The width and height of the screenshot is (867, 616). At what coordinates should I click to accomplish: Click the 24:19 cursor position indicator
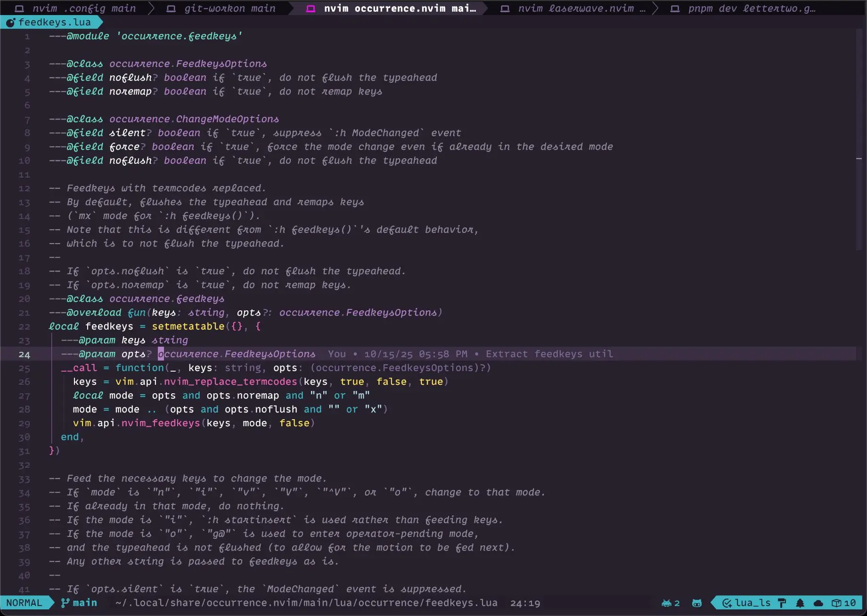point(525,603)
